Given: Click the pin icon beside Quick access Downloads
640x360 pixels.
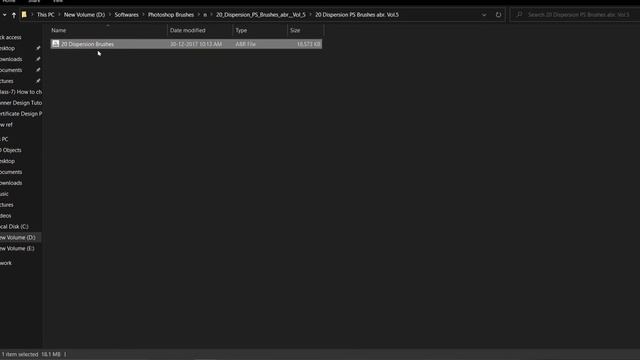Looking at the screenshot, I should coord(38,59).
